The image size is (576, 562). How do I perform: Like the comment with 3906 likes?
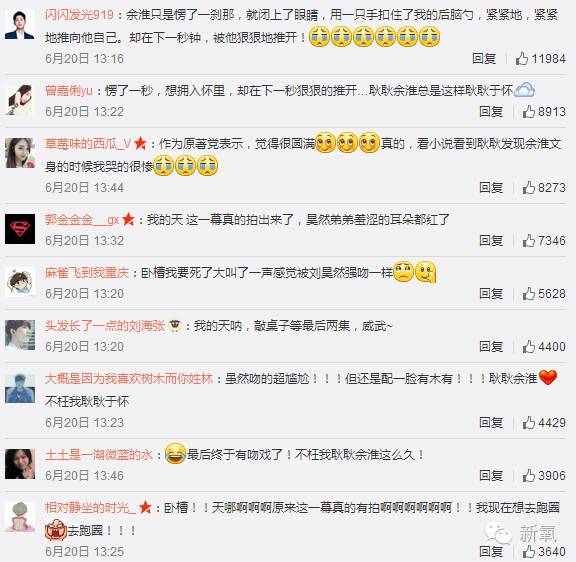click(529, 475)
